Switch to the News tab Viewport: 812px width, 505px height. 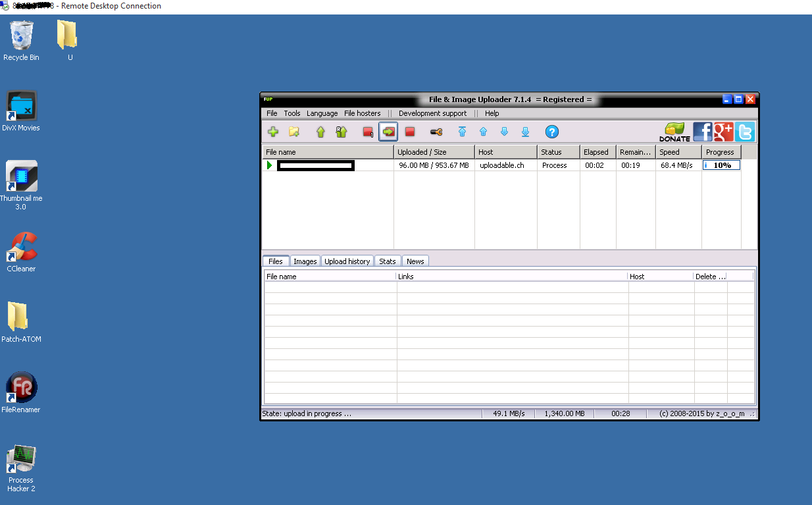(x=415, y=261)
